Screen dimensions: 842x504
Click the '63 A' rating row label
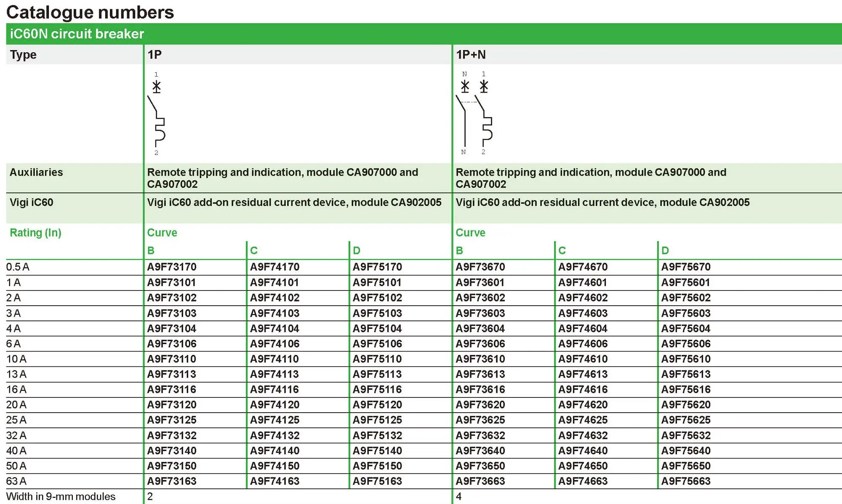16,481
